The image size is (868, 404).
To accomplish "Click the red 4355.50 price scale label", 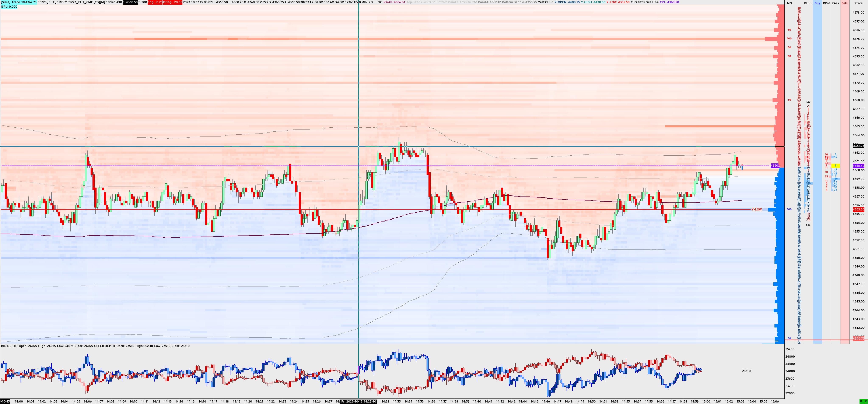I will point(858,209).
